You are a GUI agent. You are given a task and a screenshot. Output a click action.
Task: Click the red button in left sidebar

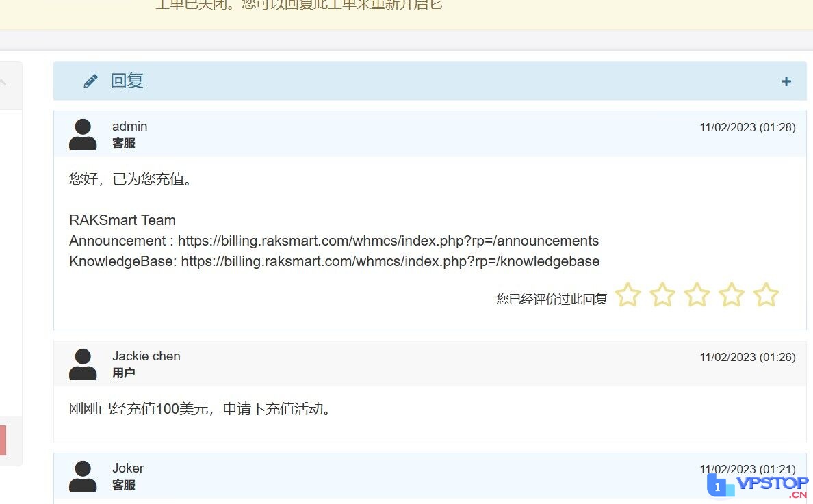tap(3, 440)
